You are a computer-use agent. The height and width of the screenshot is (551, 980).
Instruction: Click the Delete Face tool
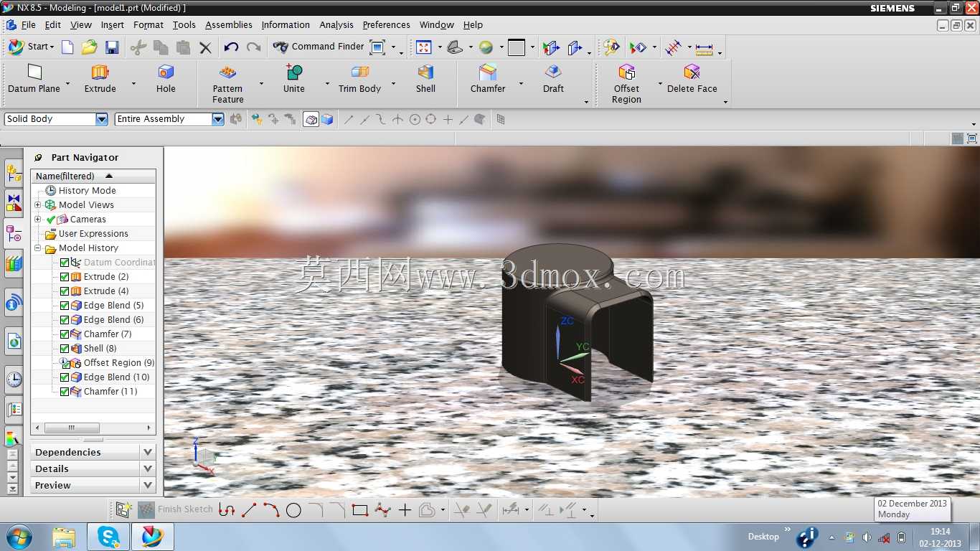click(x=692, y=79)
